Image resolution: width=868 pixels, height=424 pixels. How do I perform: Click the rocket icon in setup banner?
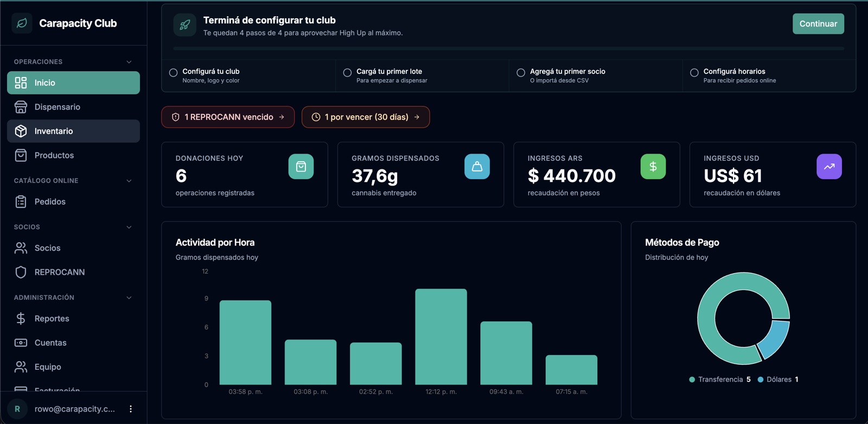pyautogui.click(x=184, y=25)
